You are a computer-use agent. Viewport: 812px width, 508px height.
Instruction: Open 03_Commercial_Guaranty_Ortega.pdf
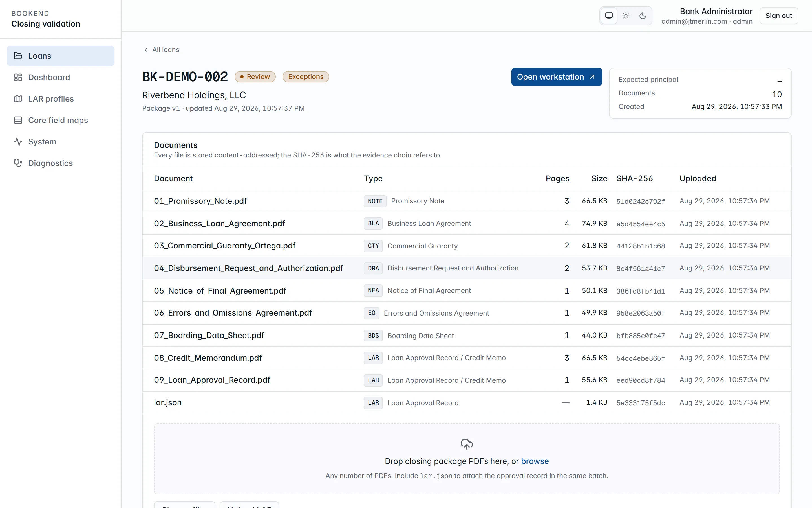coord(225,246)
